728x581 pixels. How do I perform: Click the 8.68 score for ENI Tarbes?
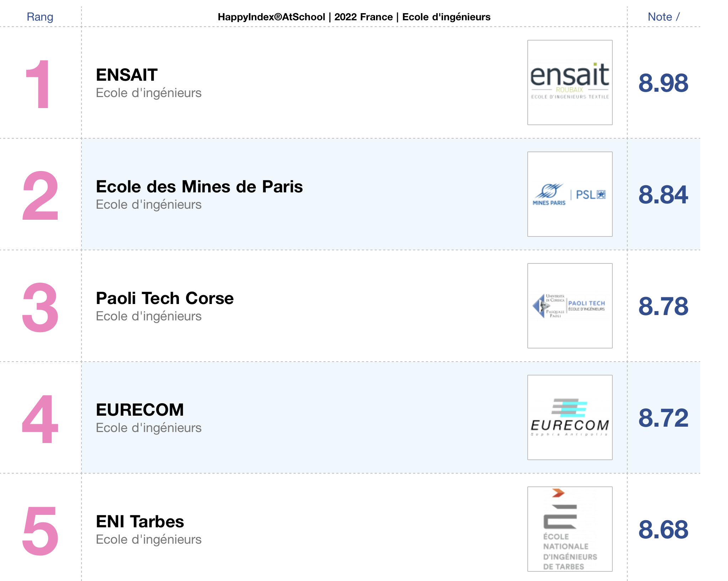[663, 530]
